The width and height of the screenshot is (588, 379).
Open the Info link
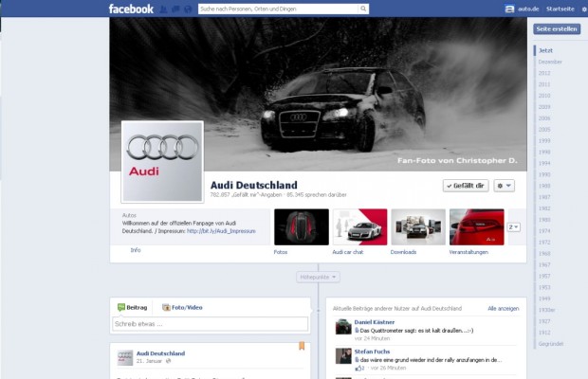[136, 250]
